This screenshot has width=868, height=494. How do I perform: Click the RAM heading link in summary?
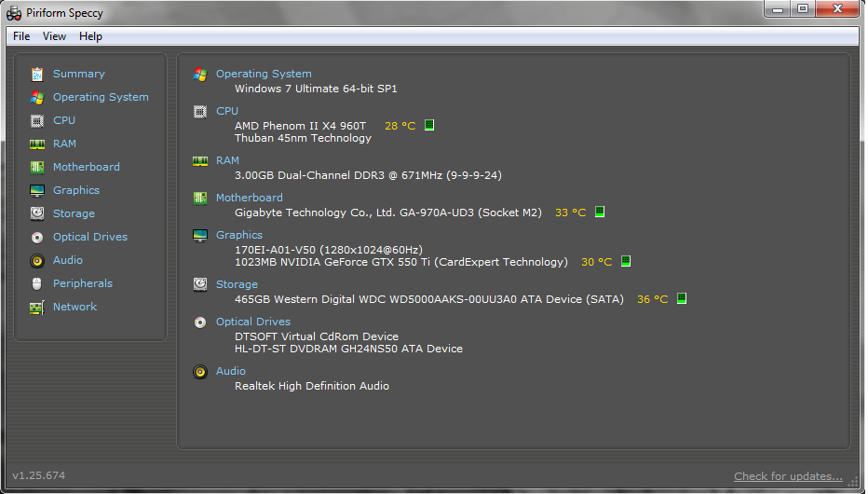[x=227, y=160]
